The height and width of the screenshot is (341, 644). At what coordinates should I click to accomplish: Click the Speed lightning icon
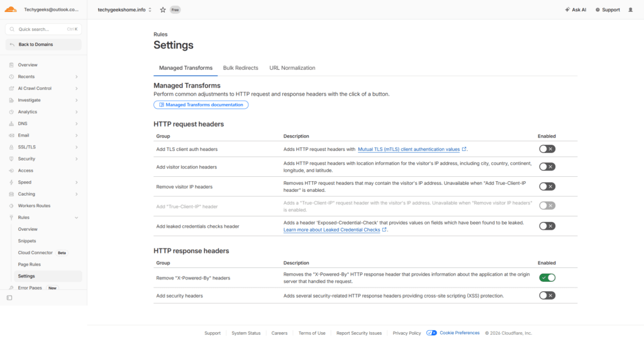(11, 182)
